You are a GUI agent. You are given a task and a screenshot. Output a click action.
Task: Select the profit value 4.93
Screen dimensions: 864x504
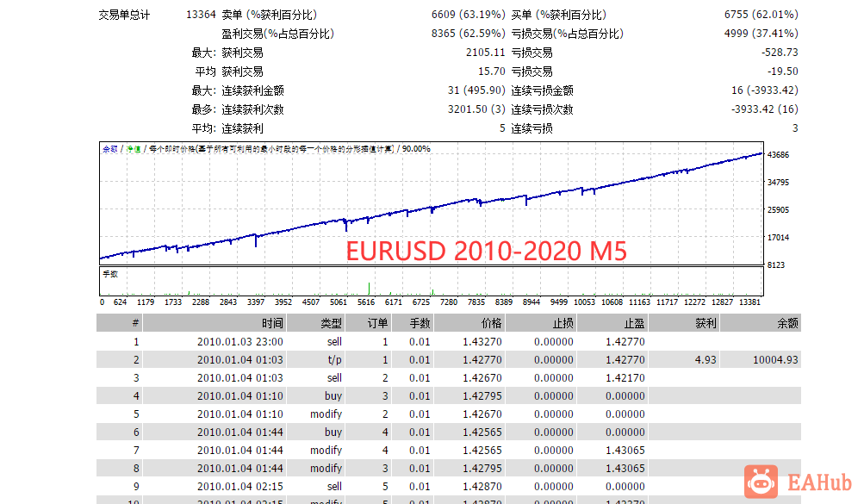click(x=705, y=359)
